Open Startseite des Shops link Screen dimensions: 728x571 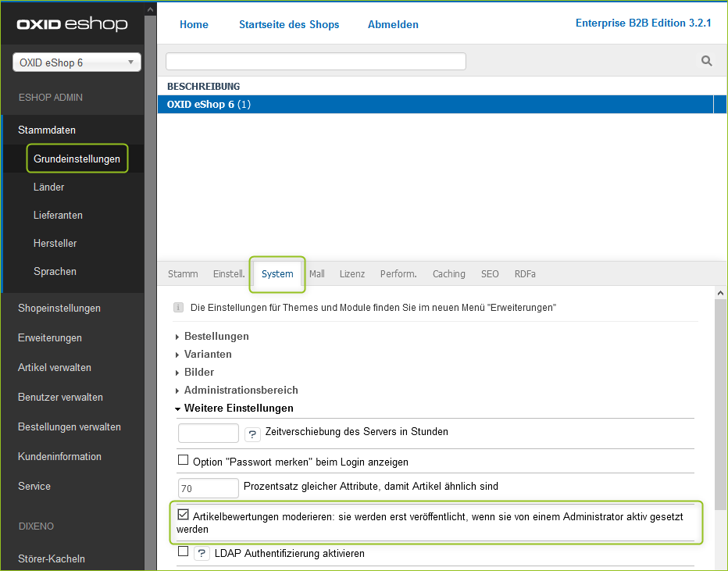click(x=289, y=24)
